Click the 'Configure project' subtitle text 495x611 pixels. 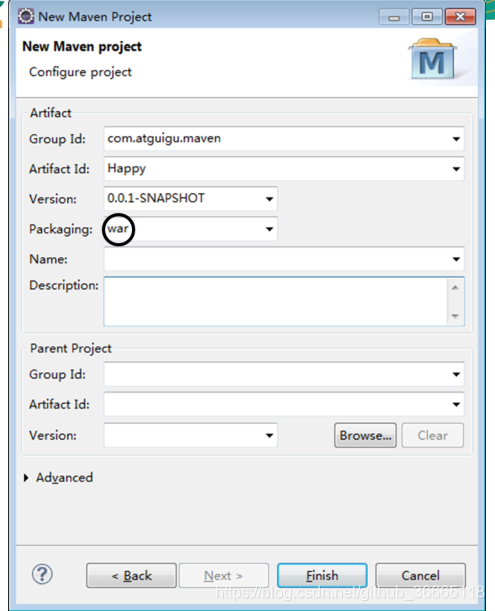click(80, 72)
